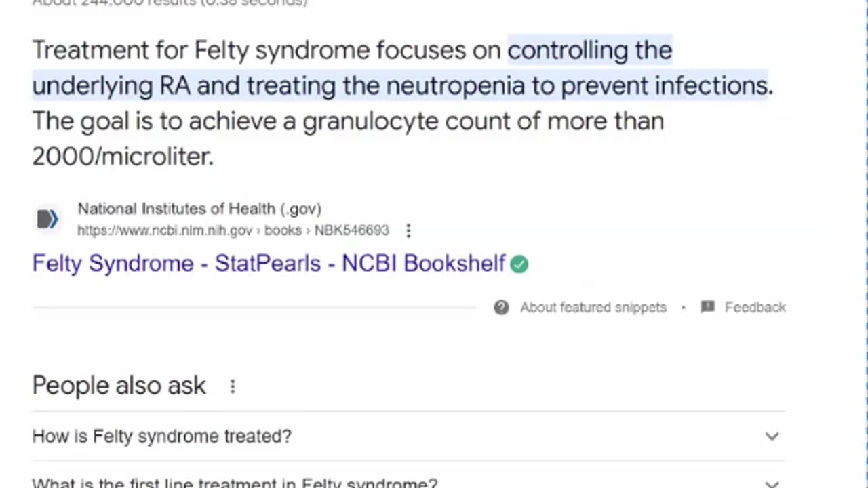Open "How is Felty syndrome treated?" question

162,436
